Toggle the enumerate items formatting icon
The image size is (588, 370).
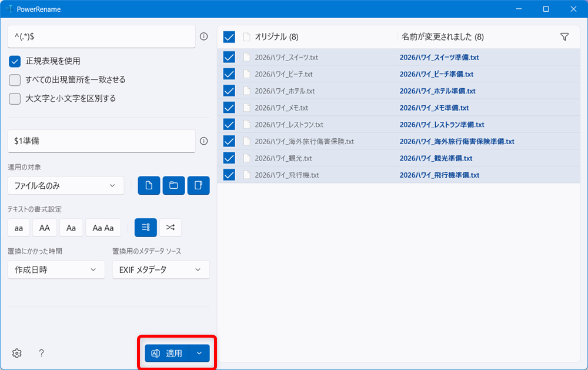145,228
